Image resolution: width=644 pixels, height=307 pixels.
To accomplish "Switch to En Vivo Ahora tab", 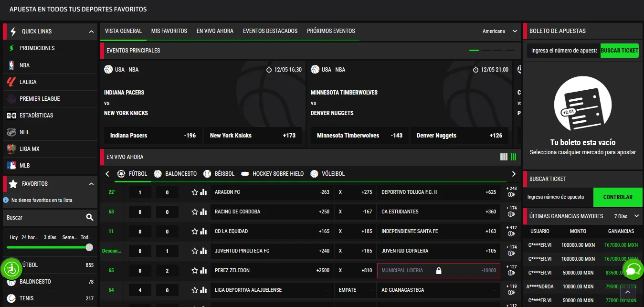I will click(215, 31).
